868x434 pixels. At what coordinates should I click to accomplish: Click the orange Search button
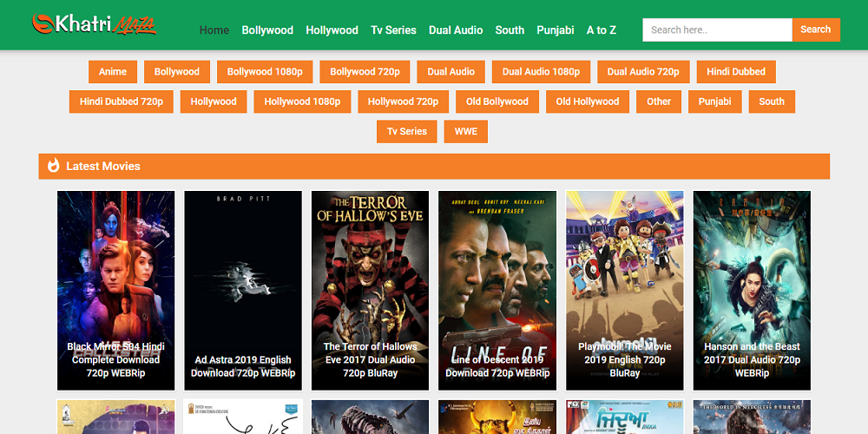coord(816,30)
